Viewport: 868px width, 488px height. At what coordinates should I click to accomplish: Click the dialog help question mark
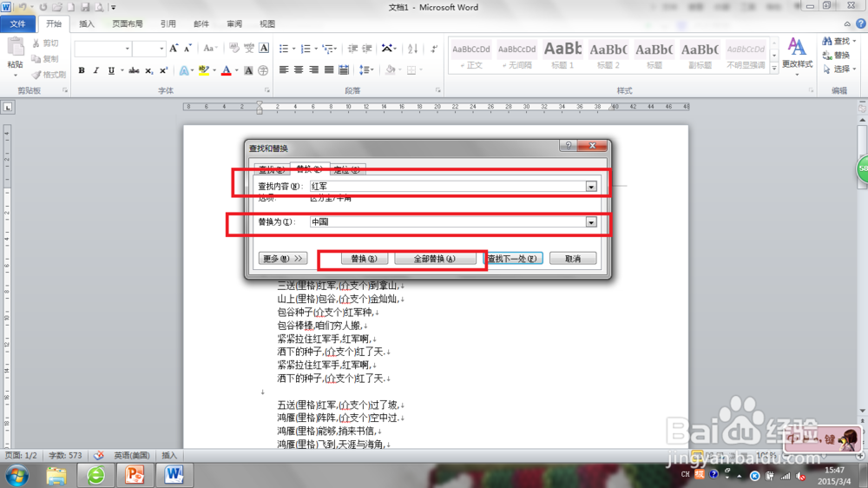click(569, 146)
